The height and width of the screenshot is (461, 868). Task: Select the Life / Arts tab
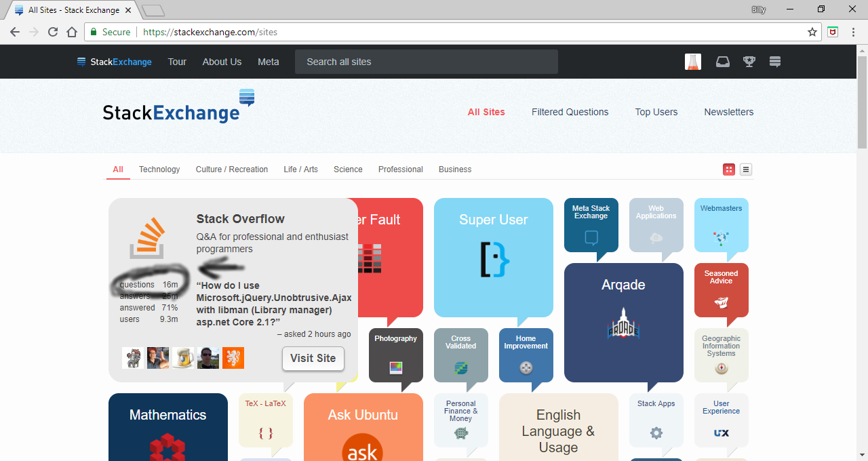[300, 169]
